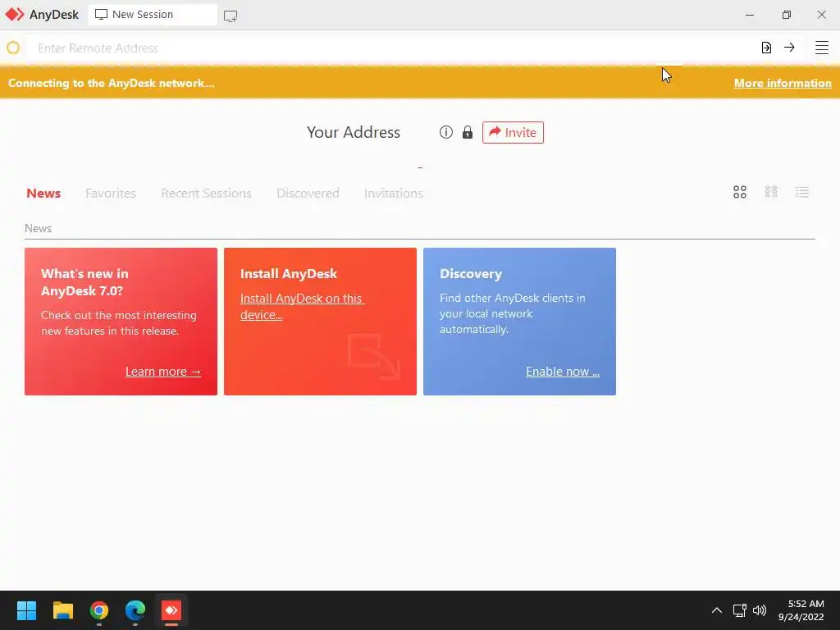Click the info icon beside Your Address

(x=445, y=132)
